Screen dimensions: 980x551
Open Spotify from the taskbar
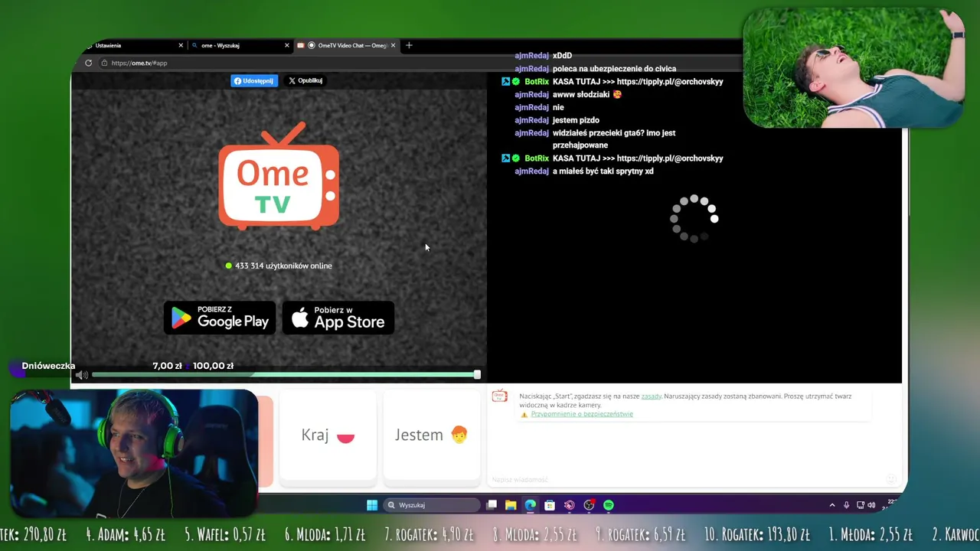tap(609, 505)
